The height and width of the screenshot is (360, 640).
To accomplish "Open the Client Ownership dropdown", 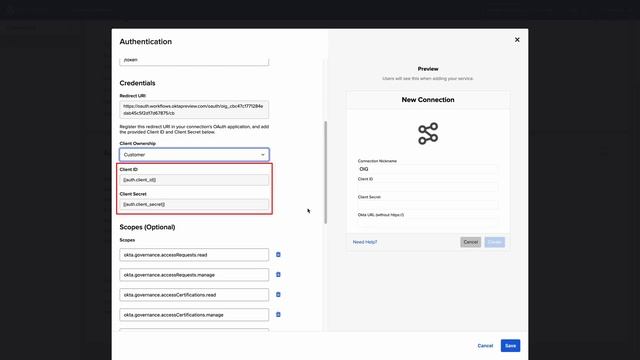I will tap(194, 155).
